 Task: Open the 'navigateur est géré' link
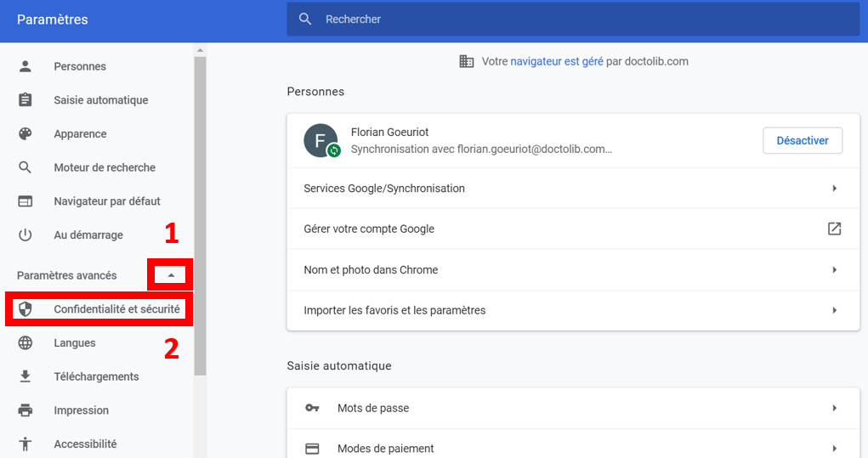pyautogui.click(x=557, y=61)
